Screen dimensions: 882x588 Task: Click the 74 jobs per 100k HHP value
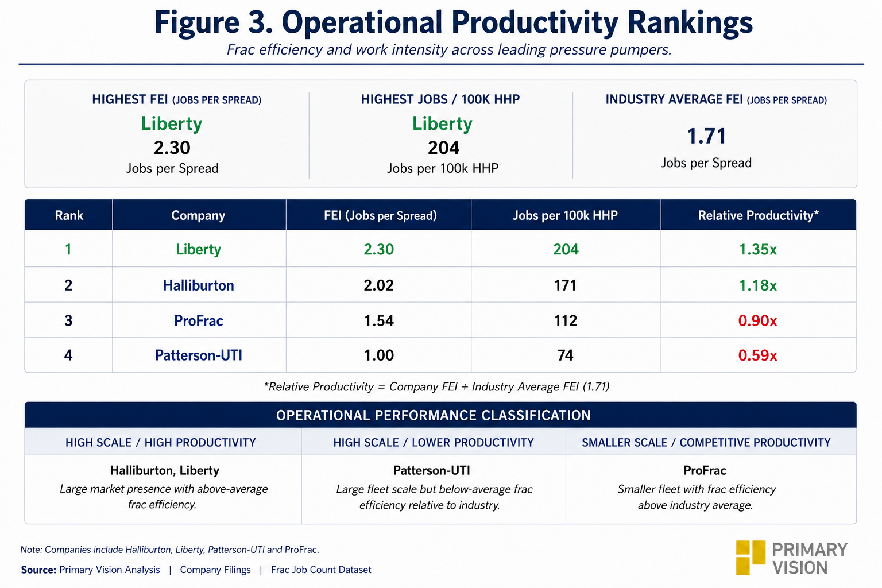click(566, 355)
